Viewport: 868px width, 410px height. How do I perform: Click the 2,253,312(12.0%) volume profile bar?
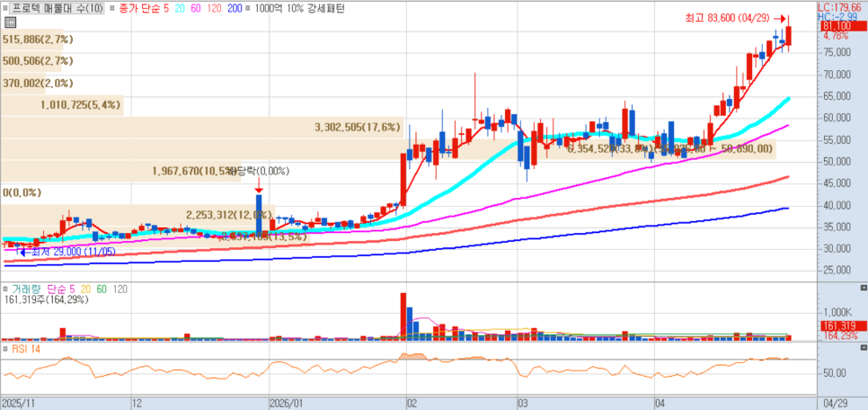pos(137,214)
